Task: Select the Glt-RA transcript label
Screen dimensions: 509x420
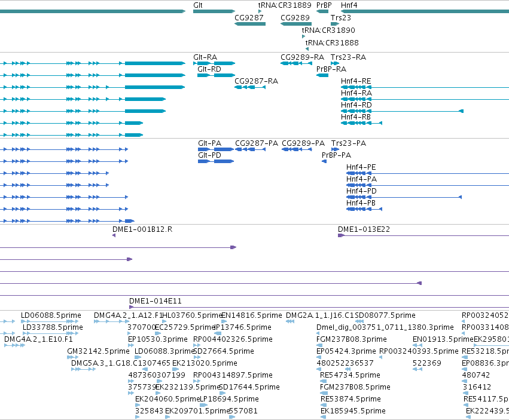Action: coord(205,57)
